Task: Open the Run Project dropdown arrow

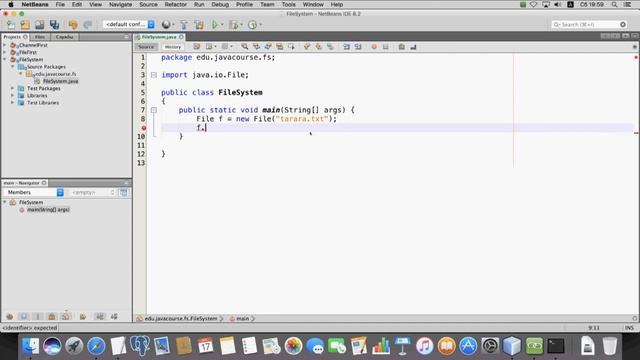Action: click(x=222, y=24)
